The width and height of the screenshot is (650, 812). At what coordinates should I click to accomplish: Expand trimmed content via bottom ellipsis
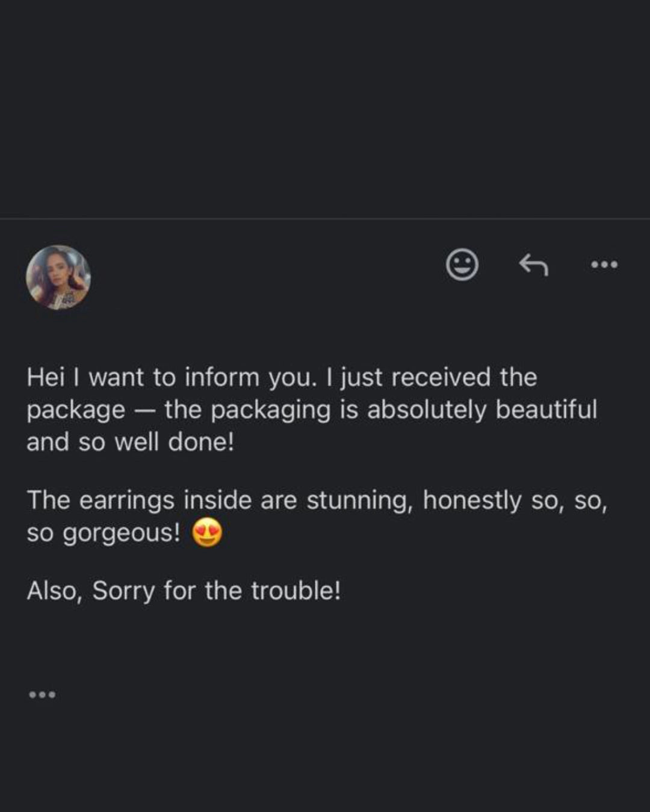click(x=42, y=695)
